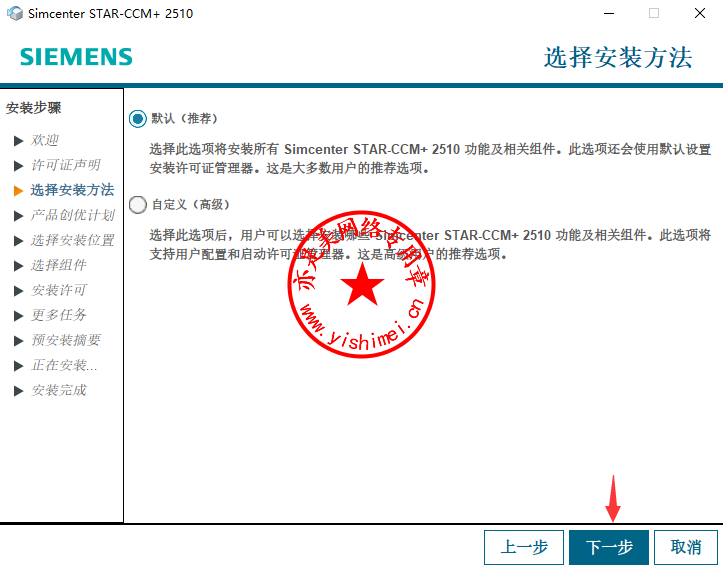Click the 上一步 button

(x=524, y=547)
